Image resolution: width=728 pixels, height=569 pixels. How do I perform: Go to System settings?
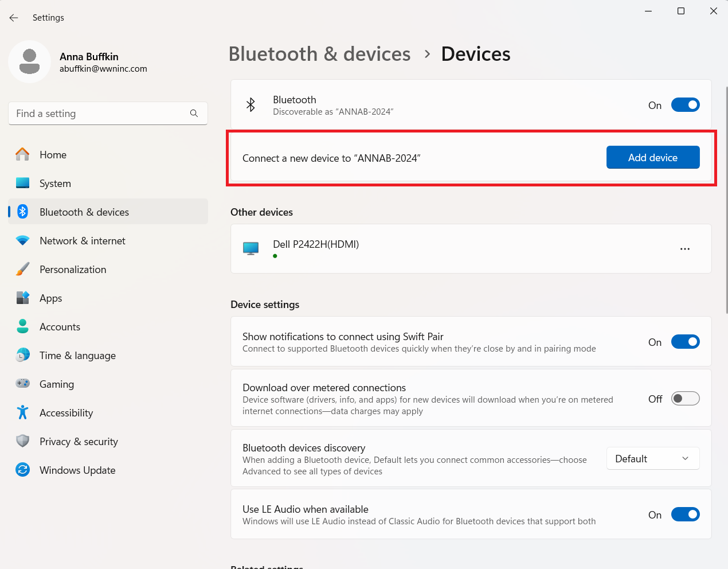pos(108,183)
